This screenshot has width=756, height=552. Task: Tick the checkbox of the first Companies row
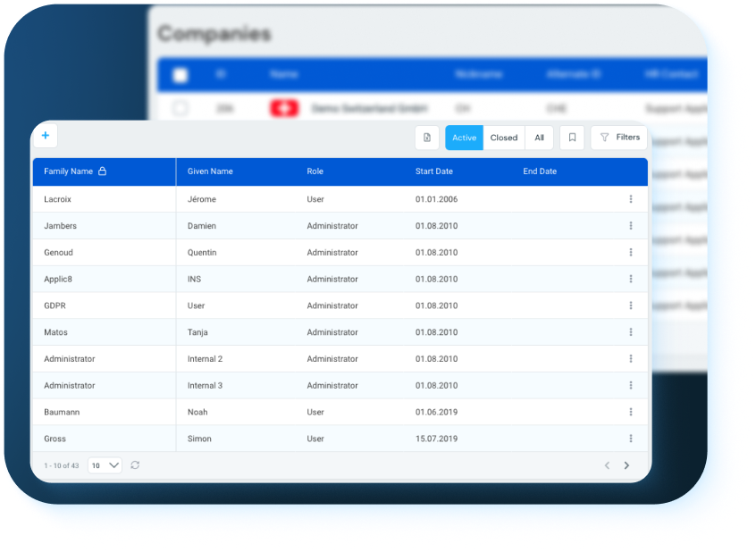coord(181,108)
